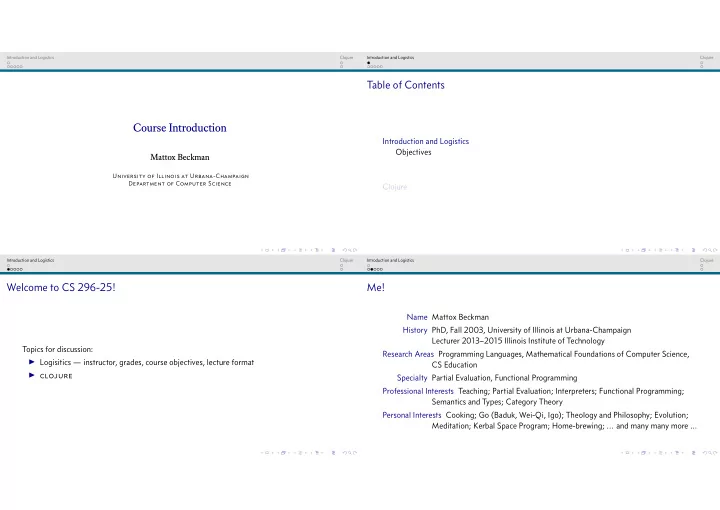Click the 'Logisitics — instructor, grades' bullet item

coord(146,363)
